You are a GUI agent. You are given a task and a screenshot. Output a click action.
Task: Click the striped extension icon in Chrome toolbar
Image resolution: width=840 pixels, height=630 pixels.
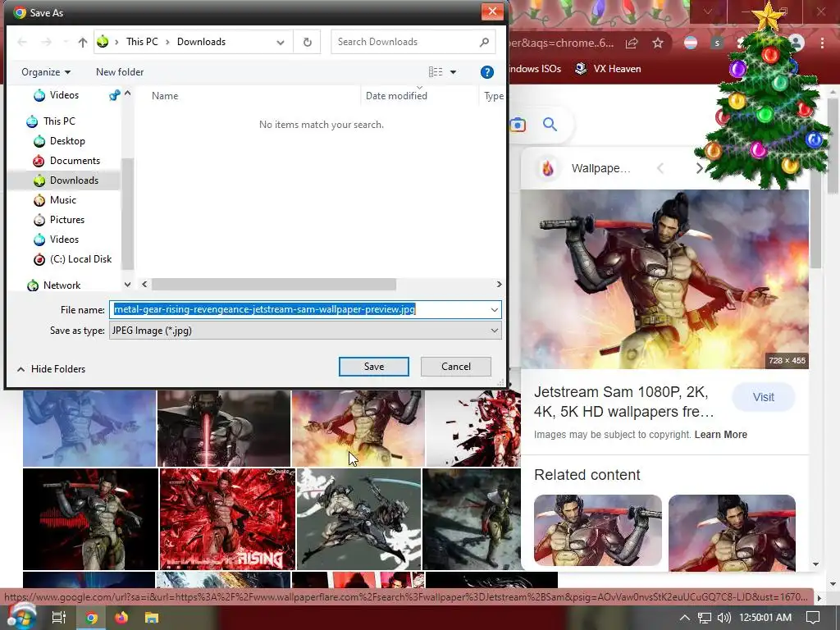(691, 43)
